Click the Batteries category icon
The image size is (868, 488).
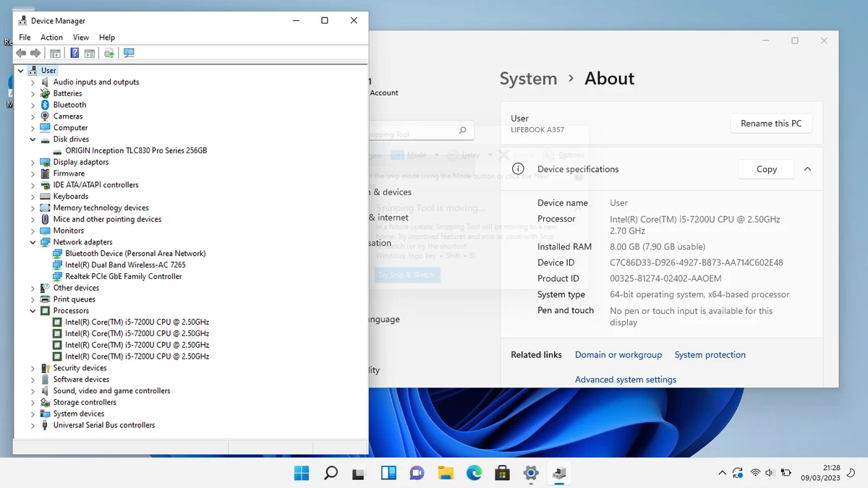point(46,93)
